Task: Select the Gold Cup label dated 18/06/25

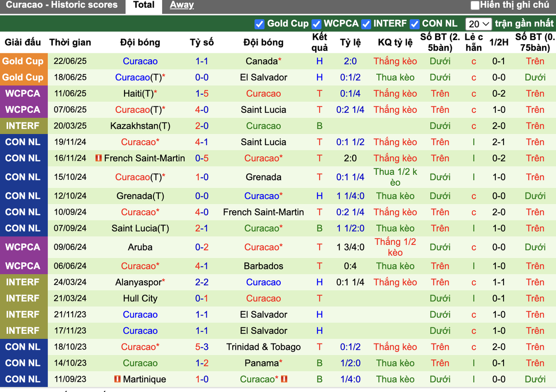Action: tap(23, 77)
